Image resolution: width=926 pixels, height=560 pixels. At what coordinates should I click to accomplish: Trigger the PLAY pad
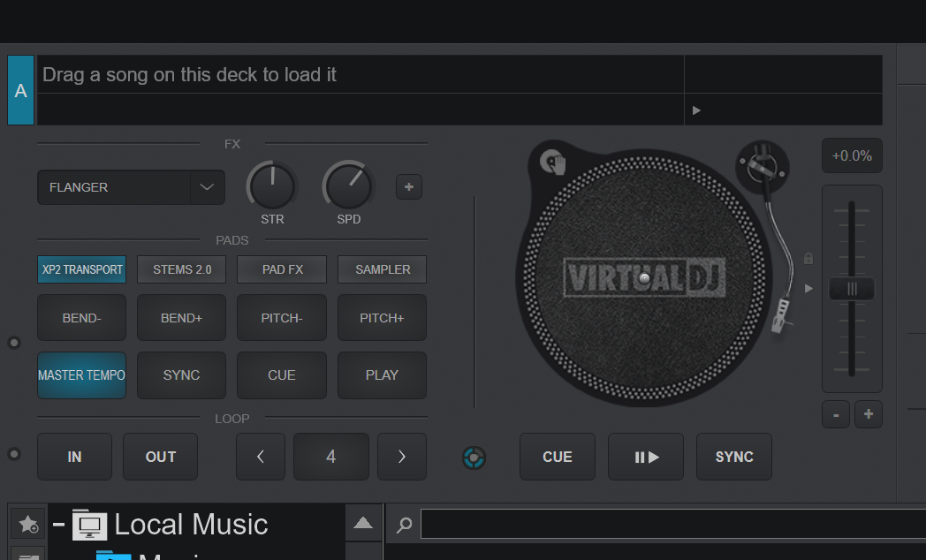point(382,375)
